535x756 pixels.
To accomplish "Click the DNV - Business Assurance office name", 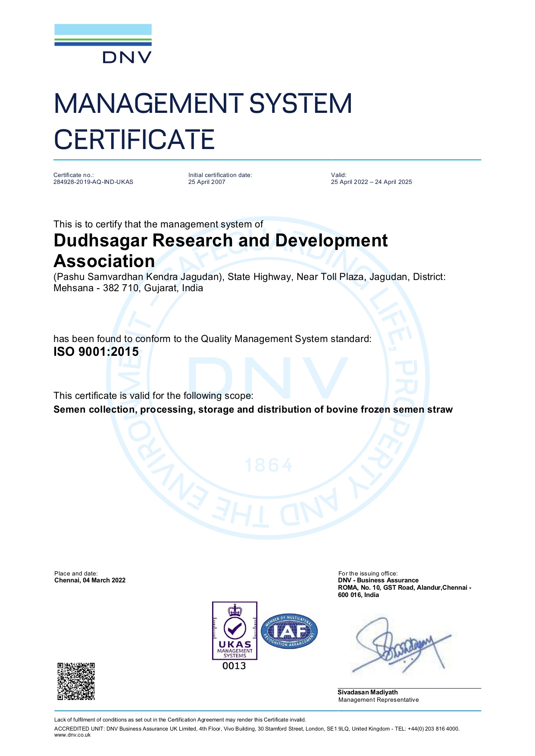I will (378, 580).
